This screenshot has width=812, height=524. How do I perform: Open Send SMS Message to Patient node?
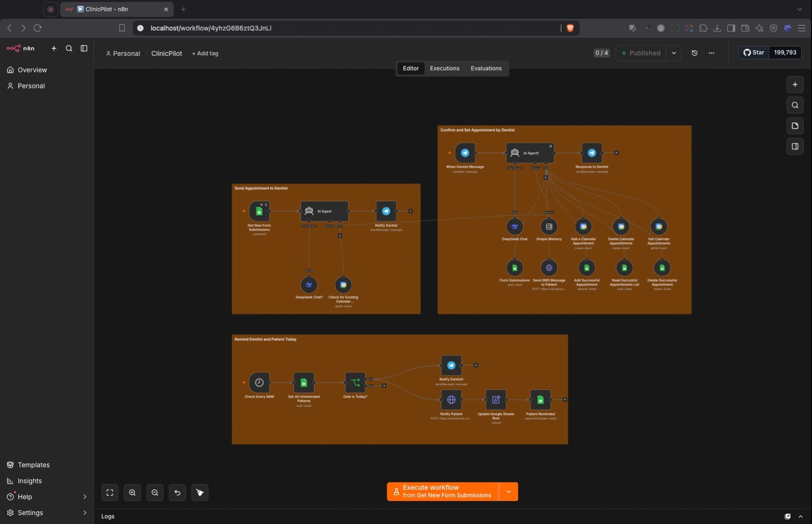549,268
